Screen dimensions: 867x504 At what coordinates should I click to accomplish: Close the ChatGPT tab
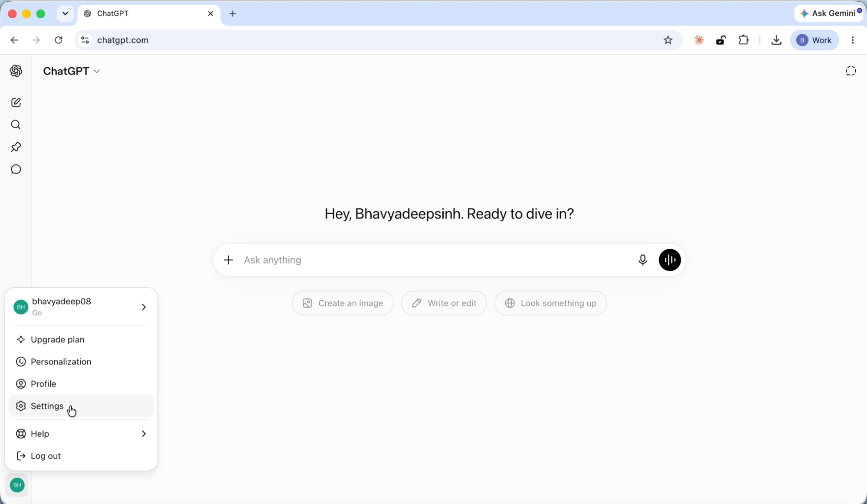[x=210, y=14]
